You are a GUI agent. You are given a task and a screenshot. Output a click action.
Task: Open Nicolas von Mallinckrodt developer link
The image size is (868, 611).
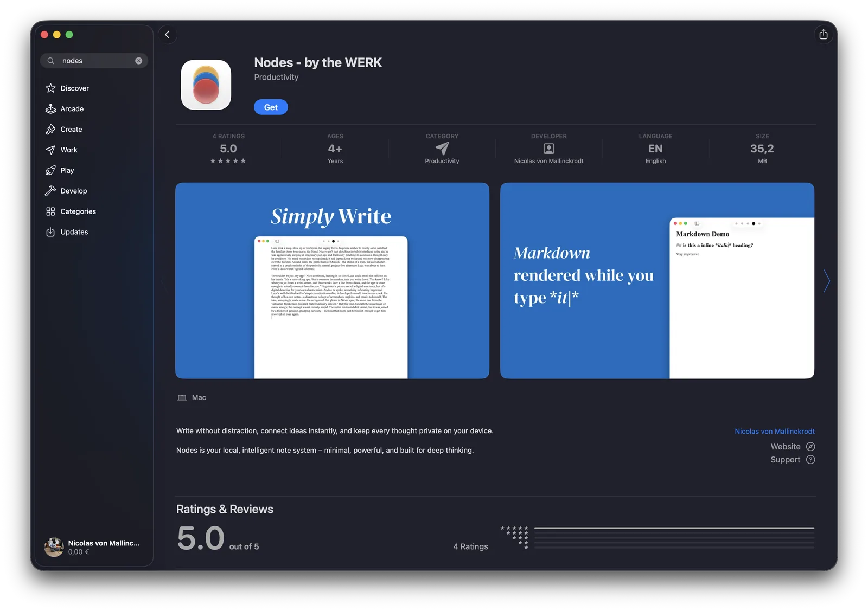pyautogui.click(x=775, y=432)
